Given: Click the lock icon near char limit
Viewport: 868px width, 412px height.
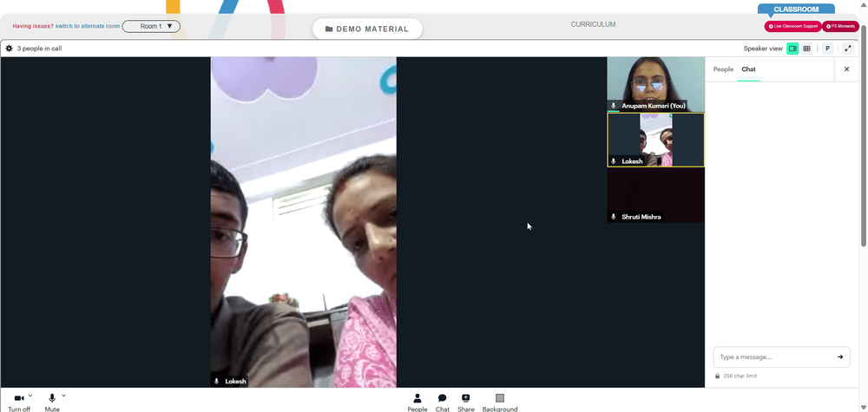Looking at the screenshot, I should [718, 376].
